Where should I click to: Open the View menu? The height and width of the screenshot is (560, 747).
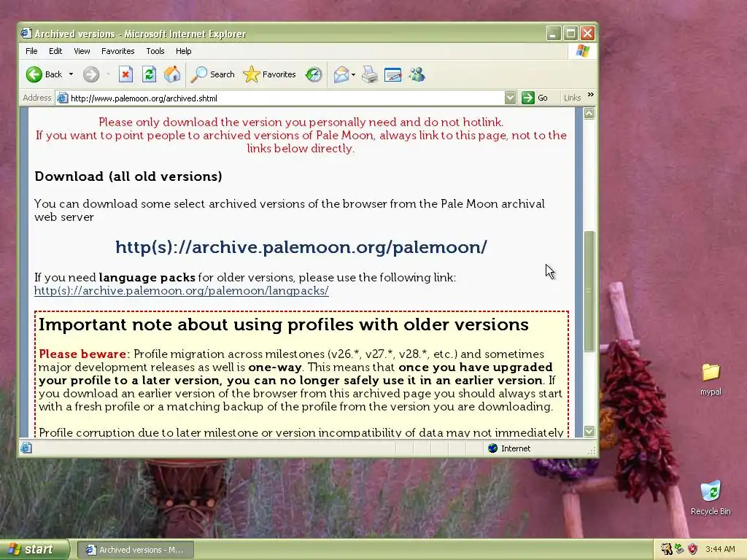(82, 51)
